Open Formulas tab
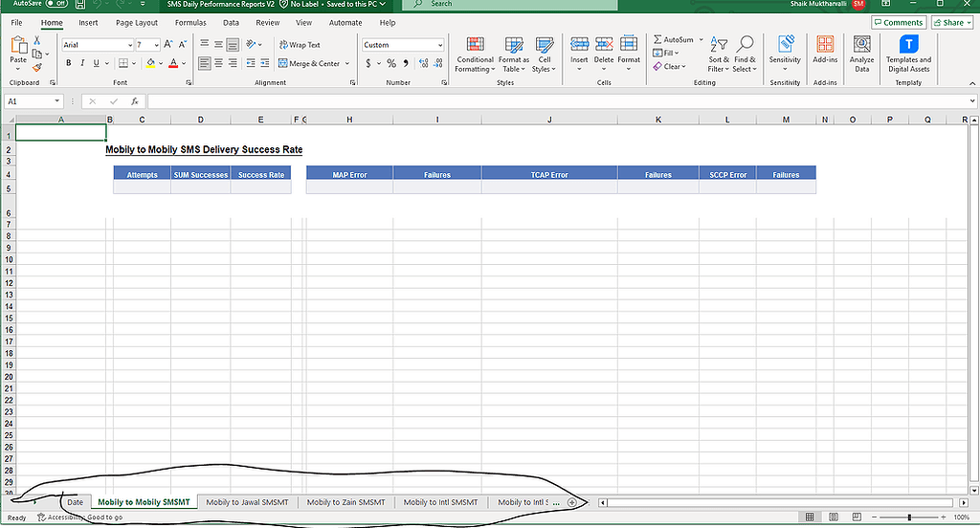980x528 pixels. coord(190,23)
